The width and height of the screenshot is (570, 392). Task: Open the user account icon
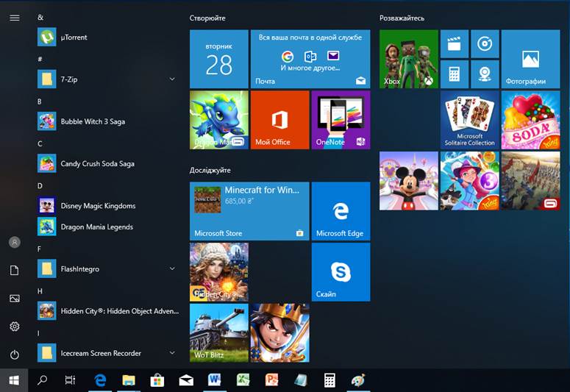[x=15, y=242]
